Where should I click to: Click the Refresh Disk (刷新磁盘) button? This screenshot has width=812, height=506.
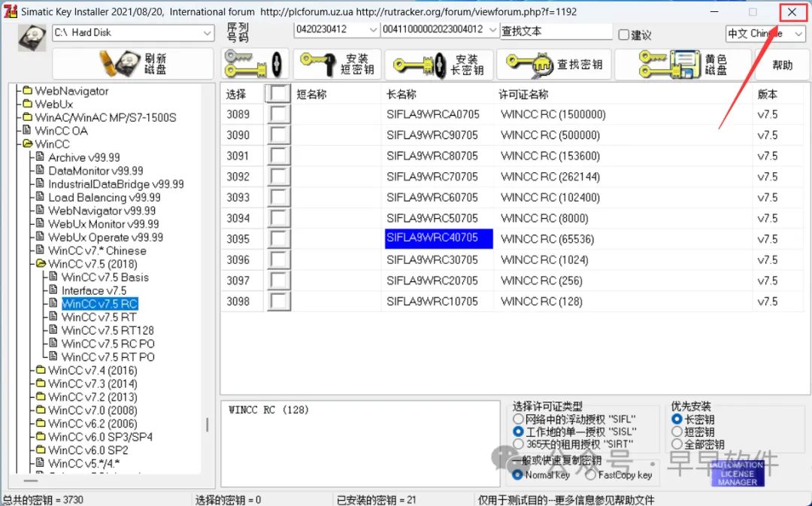[x=133, y=64]
